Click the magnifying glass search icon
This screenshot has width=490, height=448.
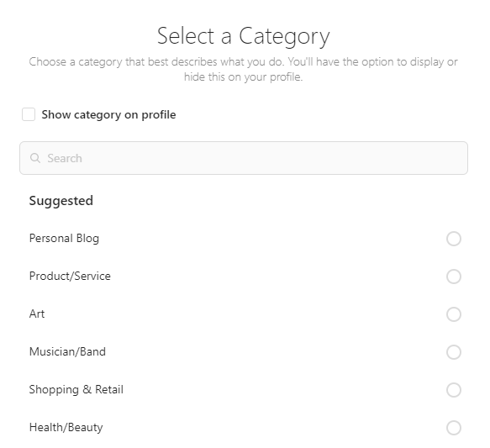[35, 158]
